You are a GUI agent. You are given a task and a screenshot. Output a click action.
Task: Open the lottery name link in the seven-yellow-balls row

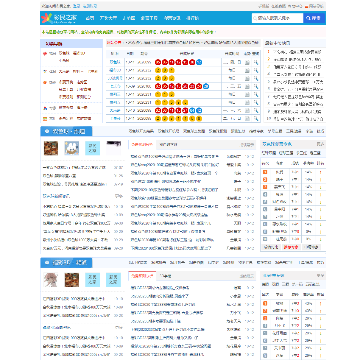(115, 118)
